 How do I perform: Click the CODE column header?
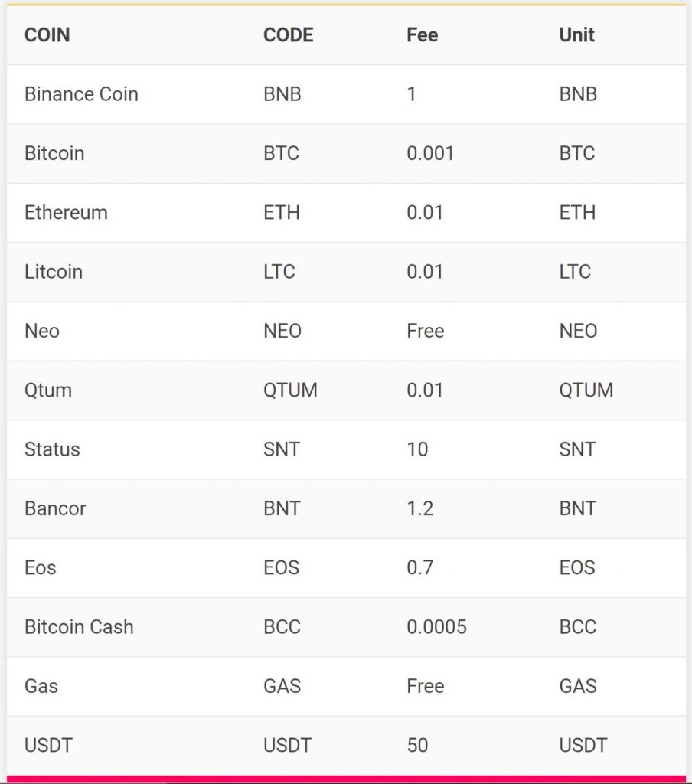[x=289, y=35]
